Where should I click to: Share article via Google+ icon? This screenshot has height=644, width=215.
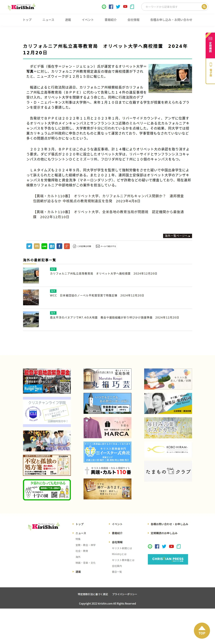(x=67, y=246)
